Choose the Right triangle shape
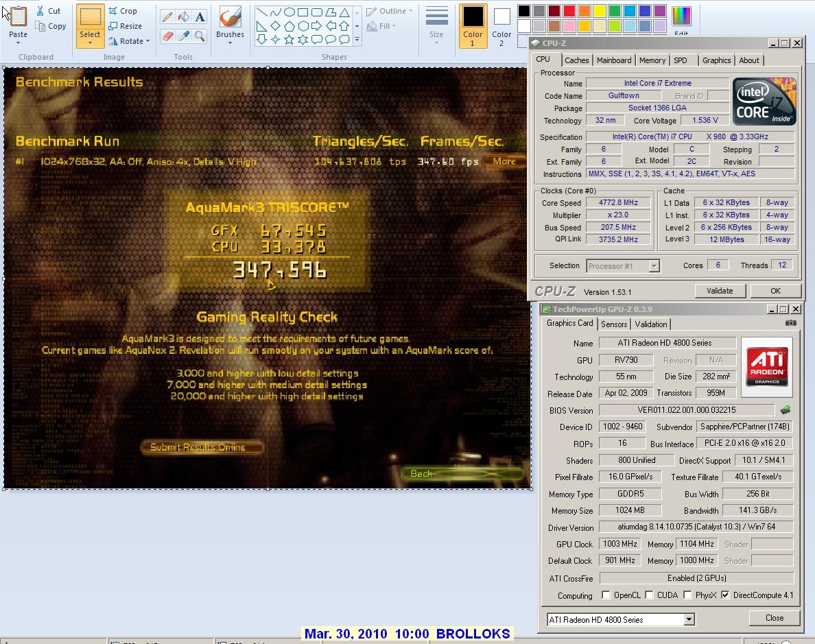 [x=262, y=25]
